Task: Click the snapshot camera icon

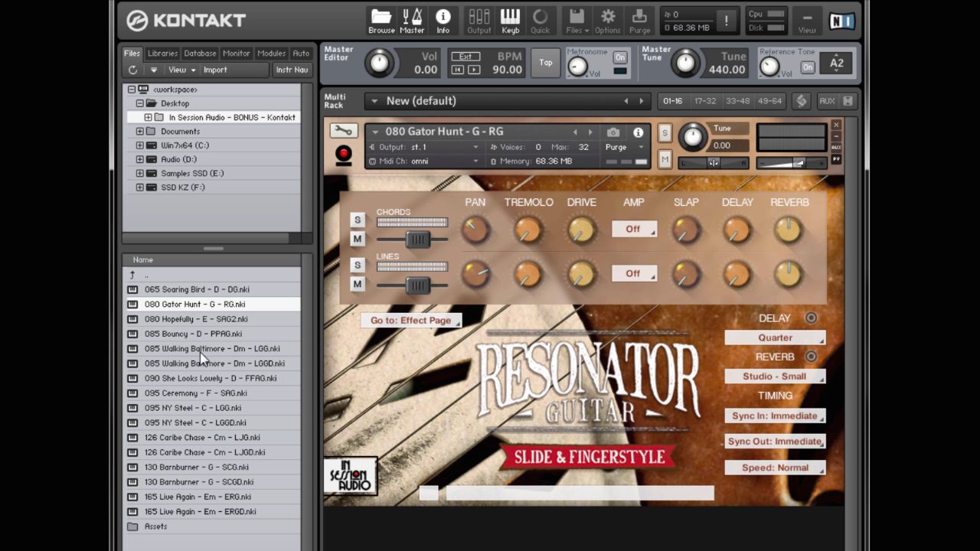Action: (x=613, y=132)
